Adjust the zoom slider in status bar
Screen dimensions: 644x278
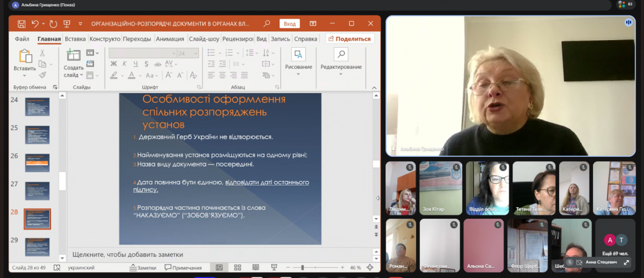point(303,268)
